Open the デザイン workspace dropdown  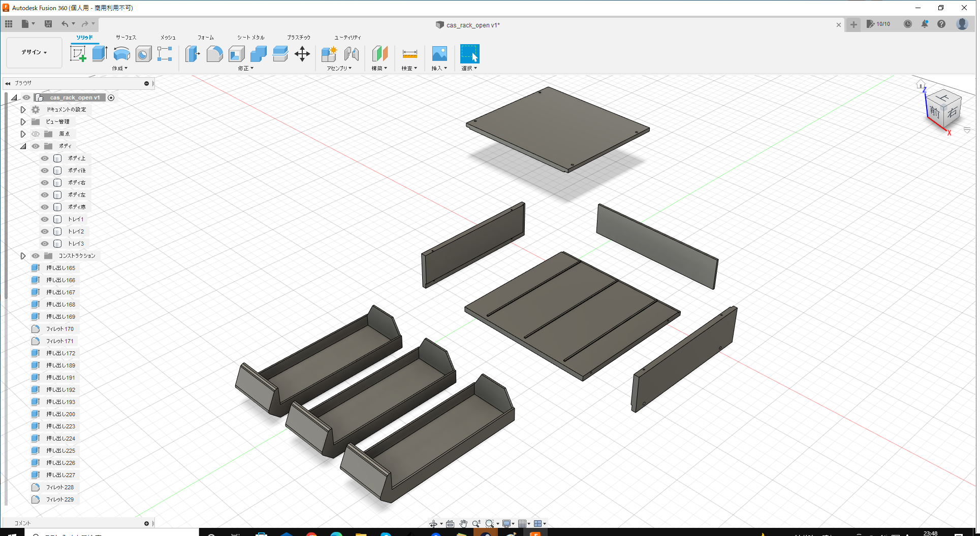point(34,52)
